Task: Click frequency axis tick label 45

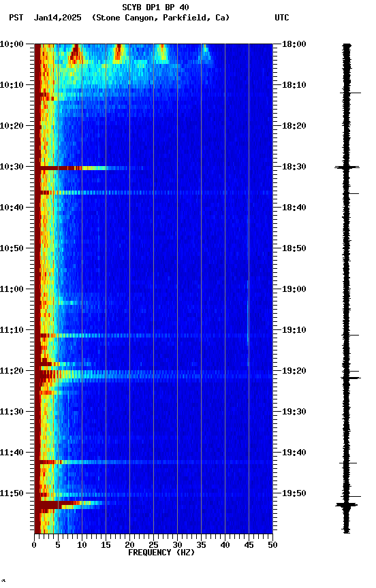Action: coord(249,545)
